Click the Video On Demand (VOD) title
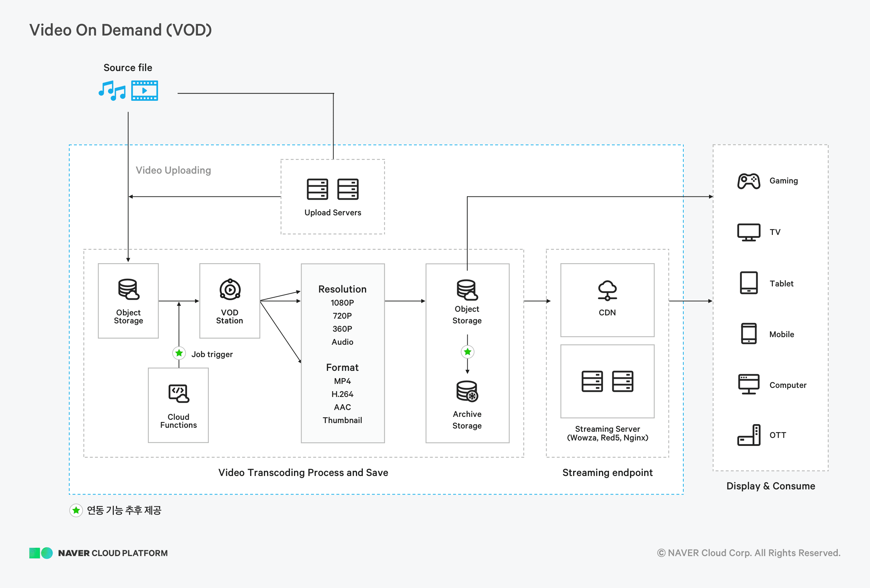This screenshot has width=870, height=588. click(121, 30)
